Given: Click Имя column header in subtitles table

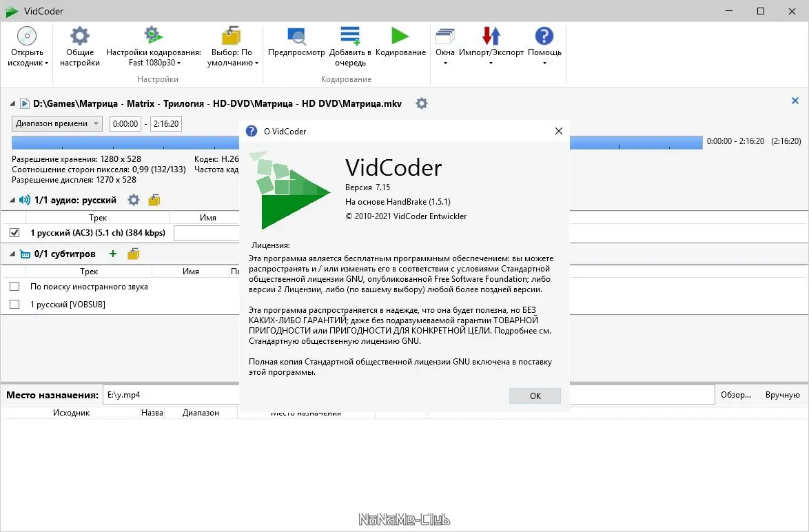Looking at the screenshot, I should click(190, 272).
